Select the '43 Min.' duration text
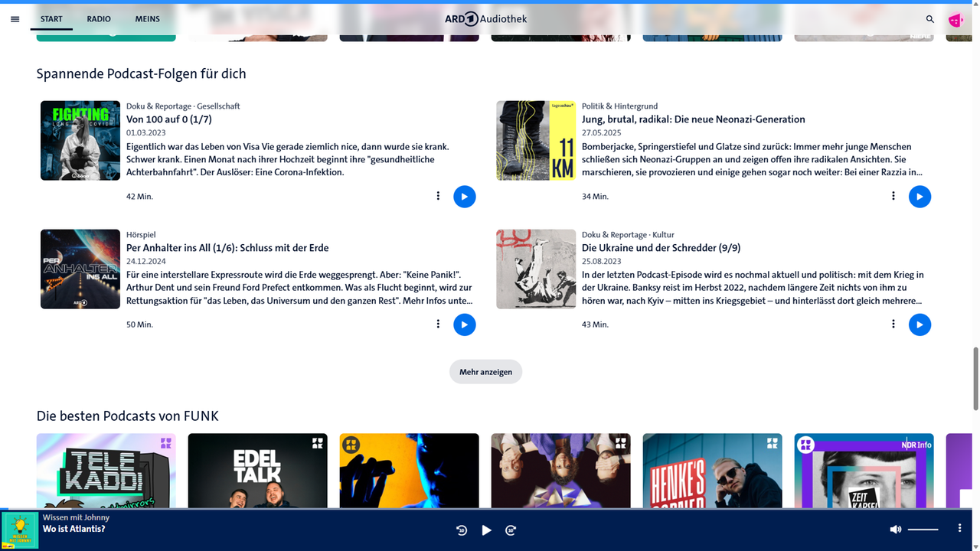 (x=595, y=324)
